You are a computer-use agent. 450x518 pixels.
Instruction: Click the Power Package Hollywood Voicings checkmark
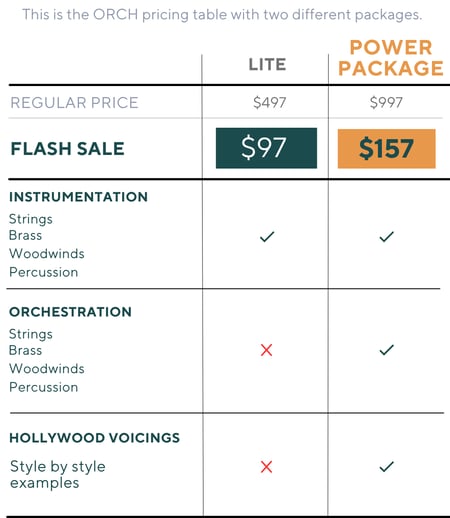[387, 467]
